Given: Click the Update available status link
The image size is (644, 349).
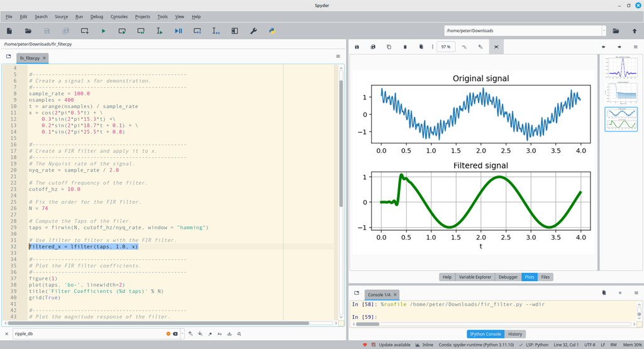Looking at the screenshot, I should [x=394, y=345].
